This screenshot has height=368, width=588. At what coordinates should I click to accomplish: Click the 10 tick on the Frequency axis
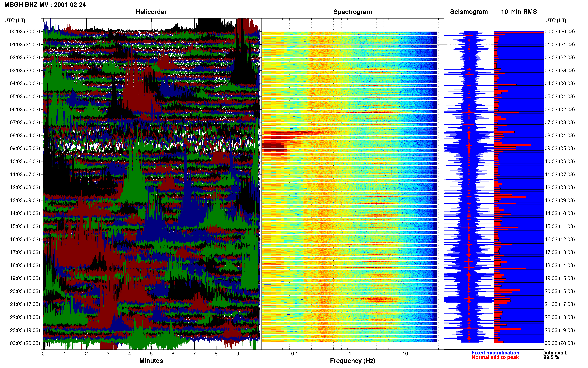point(405,354)
